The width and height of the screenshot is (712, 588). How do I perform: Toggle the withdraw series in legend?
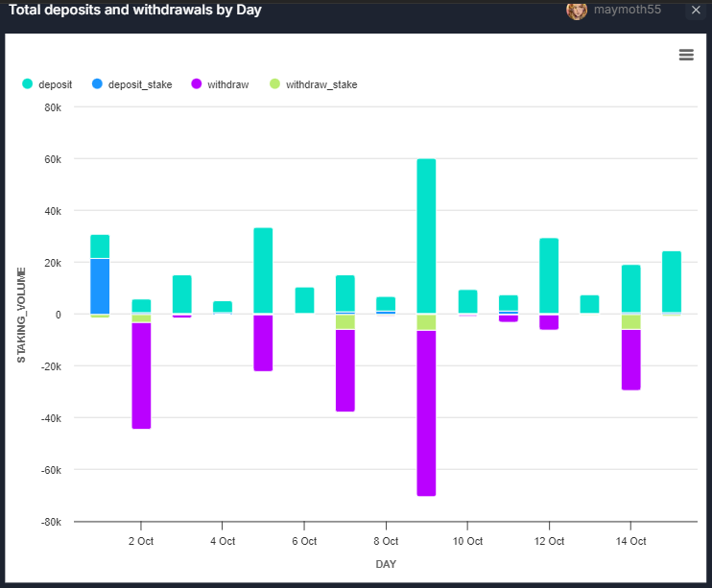220,84
